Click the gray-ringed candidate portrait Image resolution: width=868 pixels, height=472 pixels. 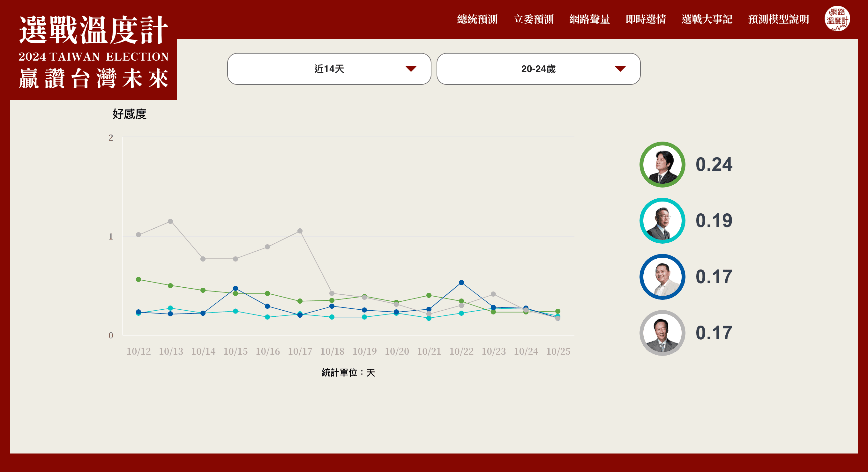pos(662,333)
